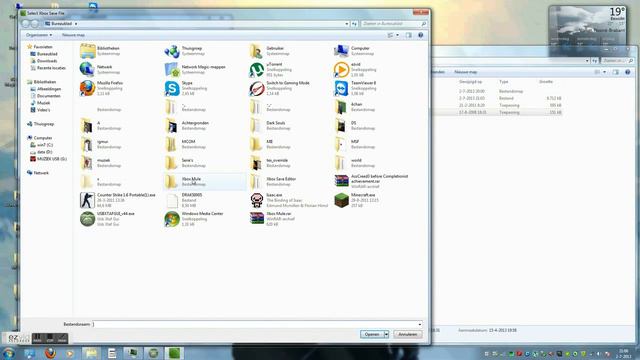
Task: Refresh the folder via address bar button
Action: click(x=354, y=24)
